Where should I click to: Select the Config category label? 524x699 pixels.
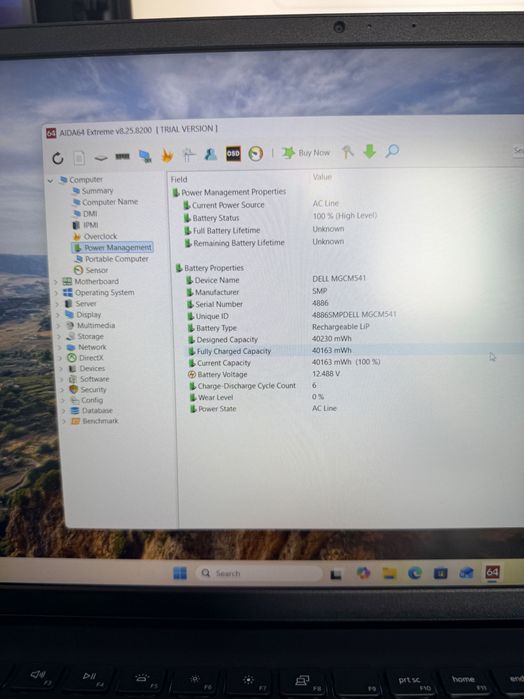pos(92,400)
